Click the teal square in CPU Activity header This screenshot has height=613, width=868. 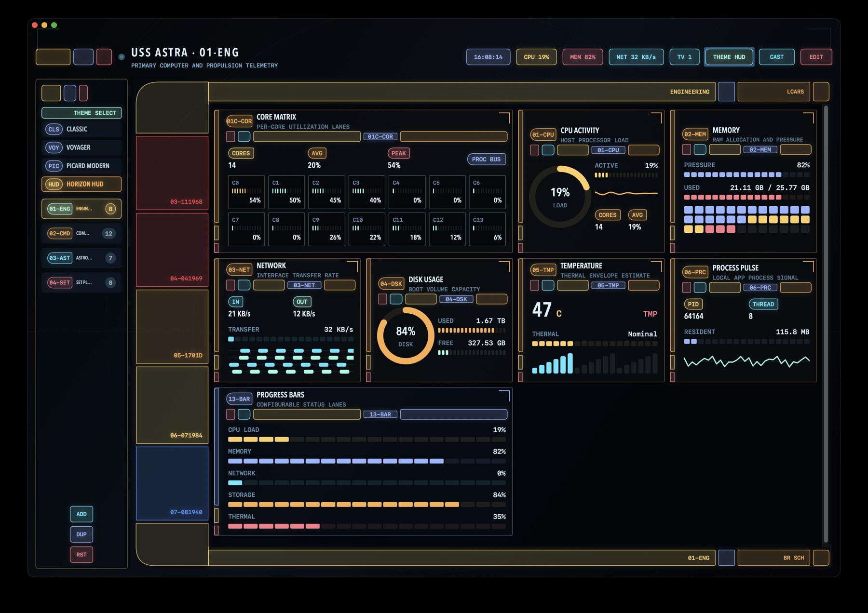coord(548,150)
